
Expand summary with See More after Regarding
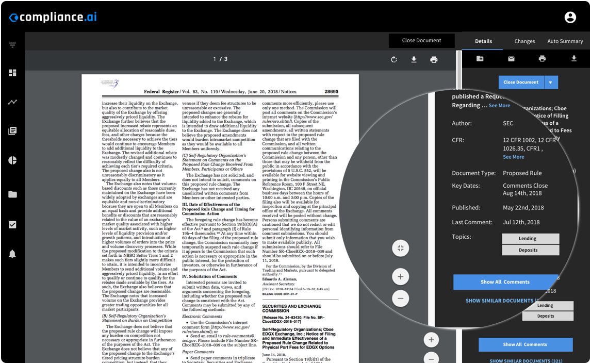pos(499,106)
